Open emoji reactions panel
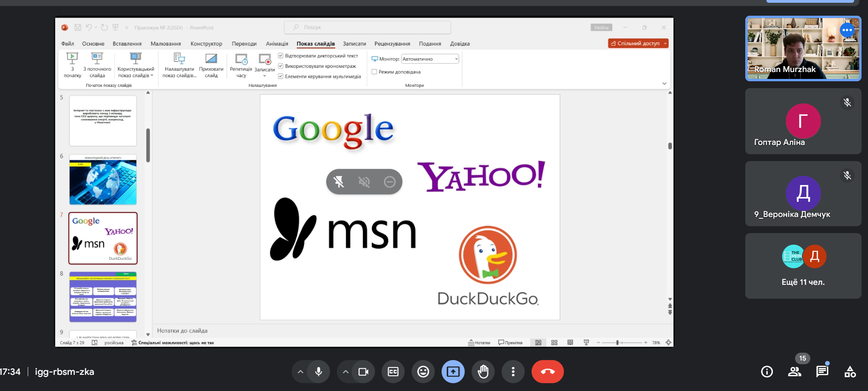Screen dimensions: 868x391 coord(423,372)
